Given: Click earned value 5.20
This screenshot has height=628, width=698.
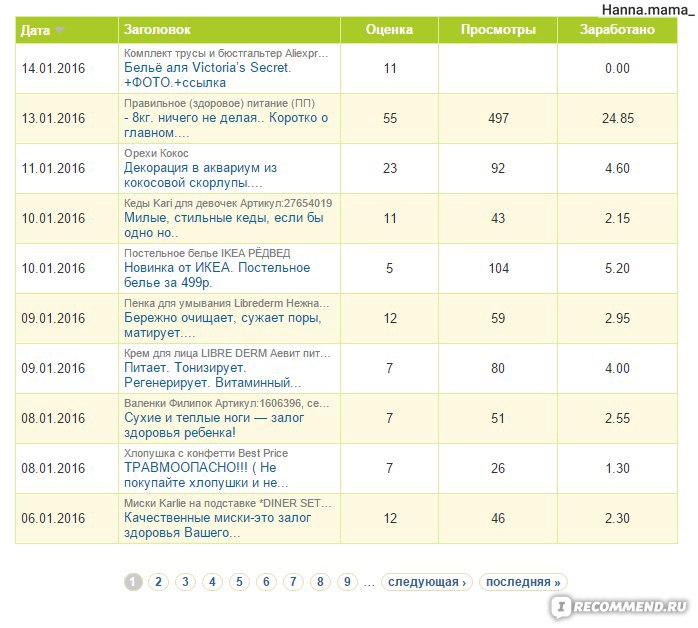Looking at the screenshot, I should click(x=617, y=268).
